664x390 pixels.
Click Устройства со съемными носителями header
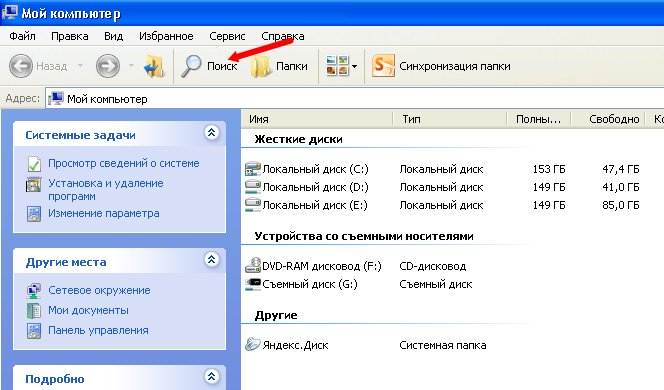364,236
